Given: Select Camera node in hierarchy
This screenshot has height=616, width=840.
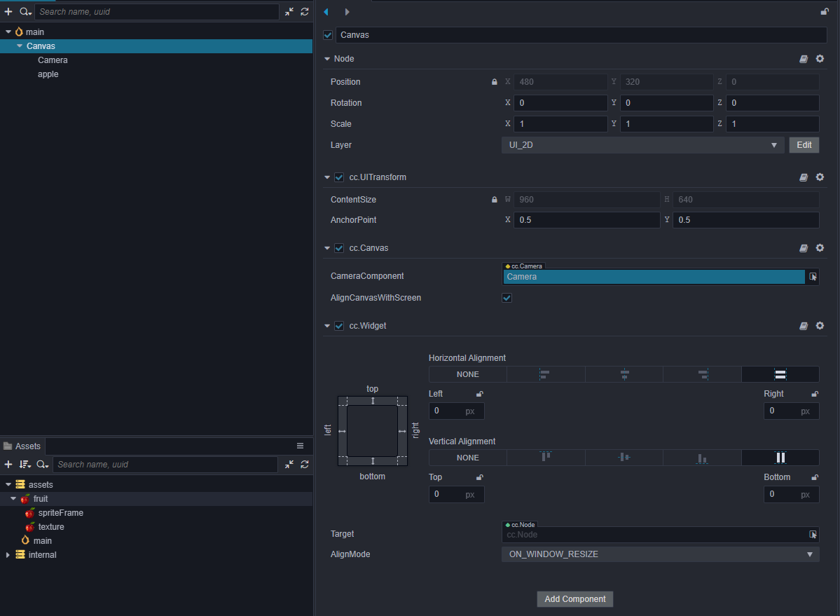Looking at the screenshot, I should click(53, 60).
